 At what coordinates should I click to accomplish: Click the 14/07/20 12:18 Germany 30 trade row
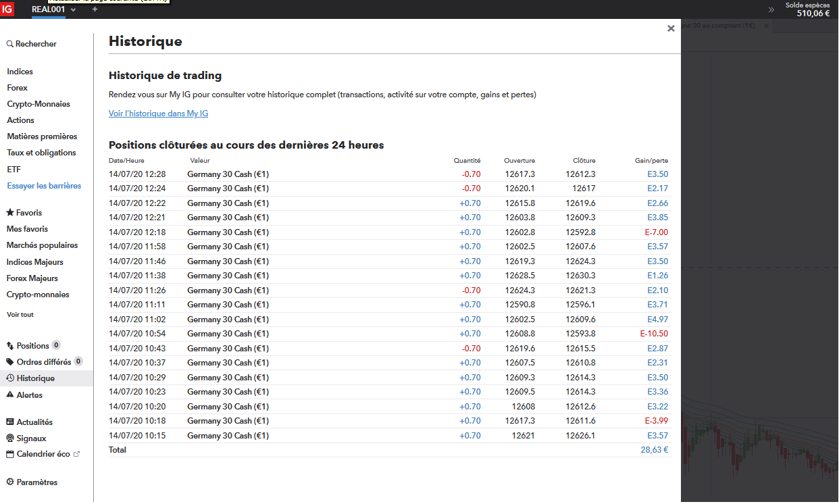tap(388, 232)
